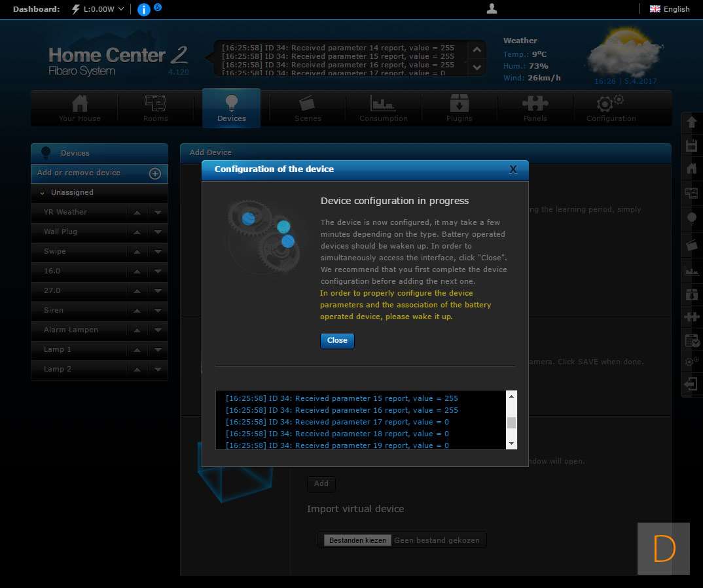Click the dialog log scrollbar thumb
Image resolution: width=703 pixels, height=588 pixels.
point(511,423)
